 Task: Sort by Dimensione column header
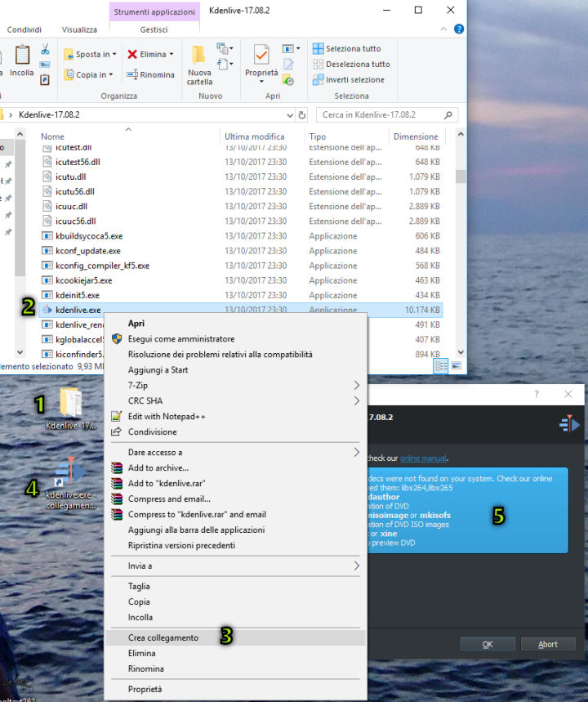click(x=416, y=136)
